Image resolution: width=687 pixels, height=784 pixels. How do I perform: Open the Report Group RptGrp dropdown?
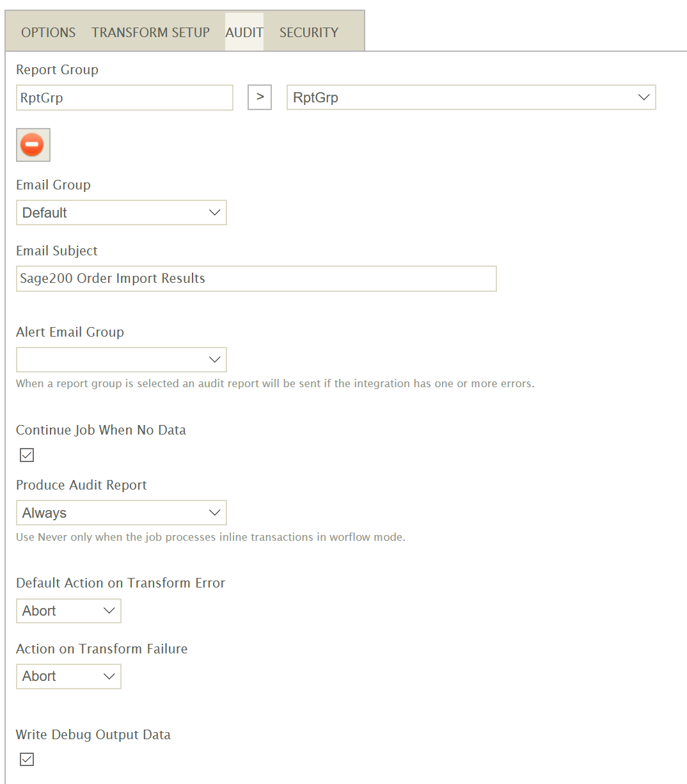click(471, 97)
